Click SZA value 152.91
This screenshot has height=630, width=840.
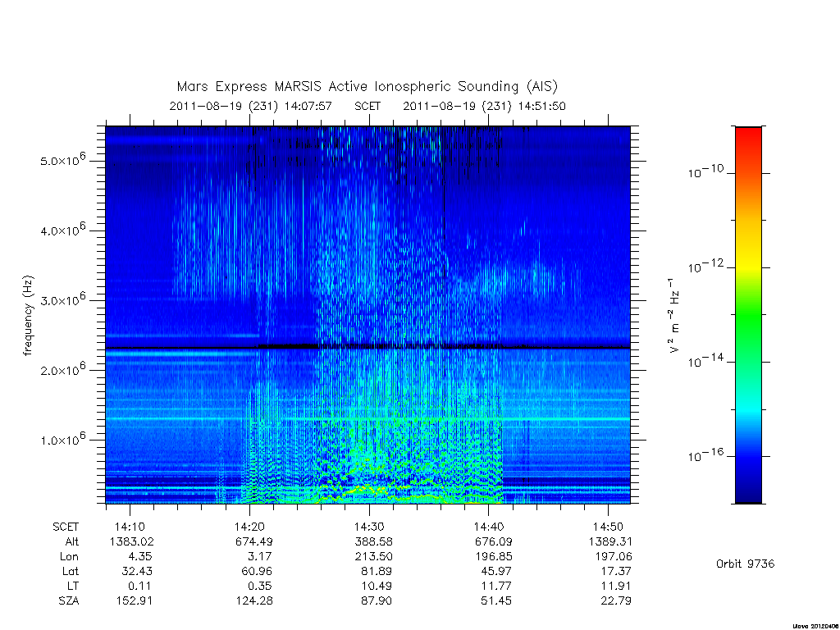[135, 601]
